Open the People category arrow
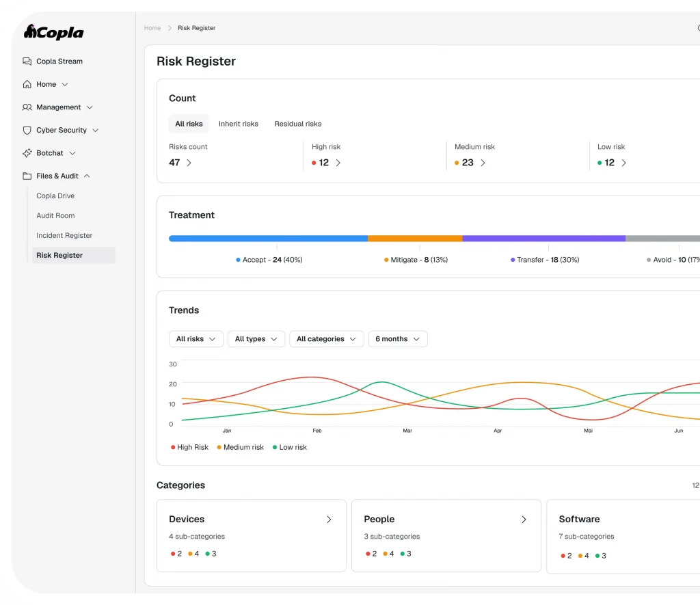 [524, 520]
